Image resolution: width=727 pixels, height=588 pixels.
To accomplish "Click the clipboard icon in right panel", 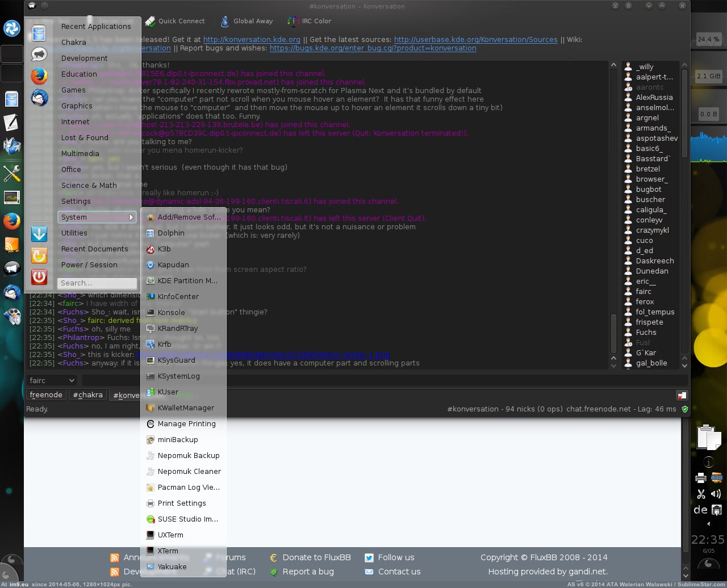I will [x=709, y=438].
